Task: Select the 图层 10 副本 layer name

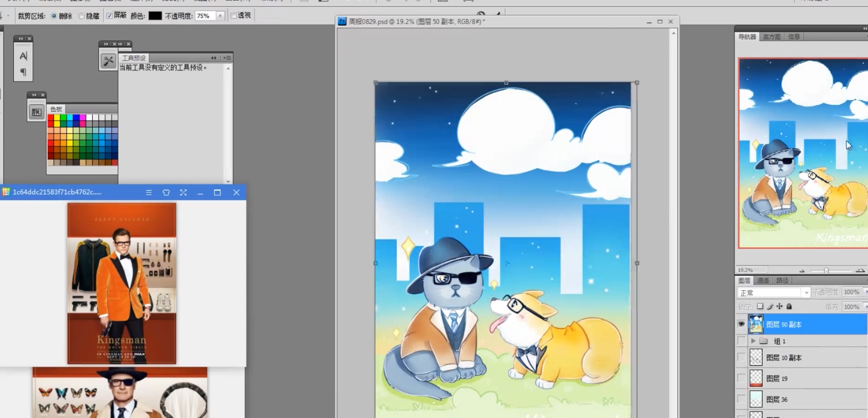Action: click(784, 358)
